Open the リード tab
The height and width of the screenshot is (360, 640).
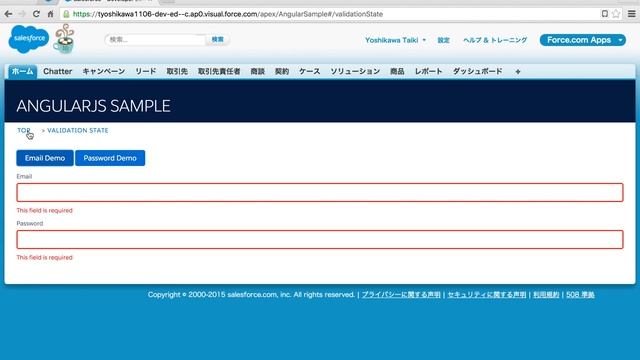[x=146, y=71]
